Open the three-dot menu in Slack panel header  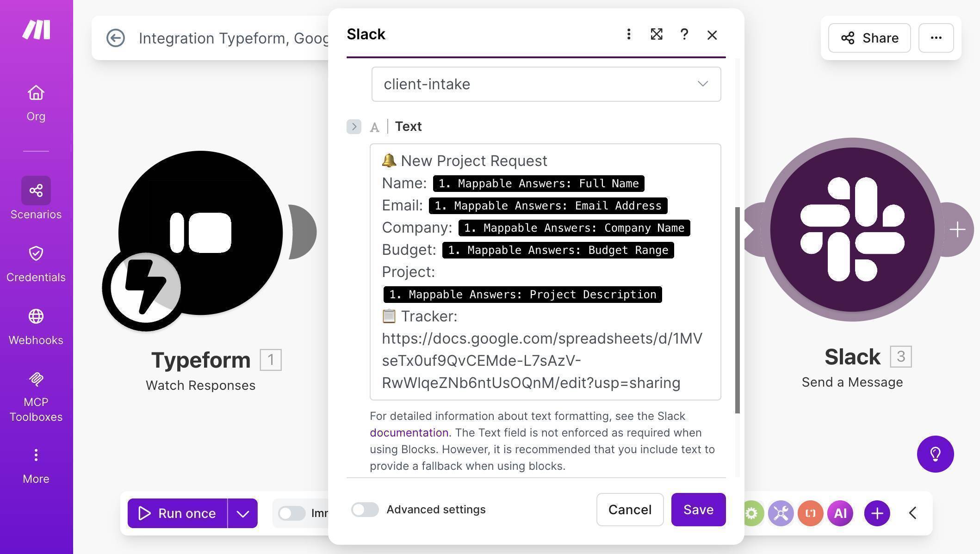(x=628, y=34)
